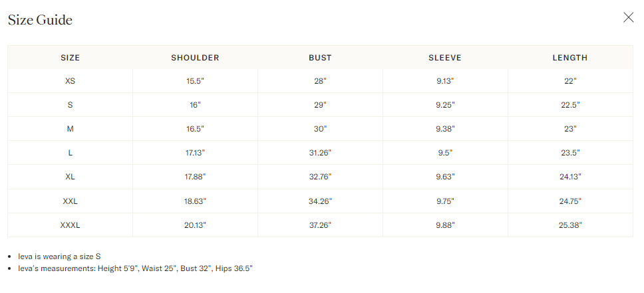Select the 24.13" length value for XL
The width and height of the screenshot is (644, 293).
(570, 177)
